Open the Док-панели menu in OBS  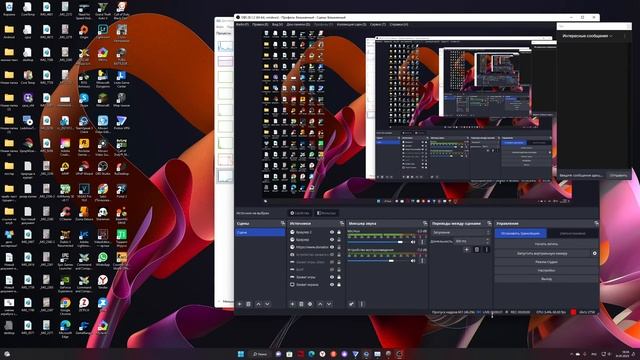pos(298,24)
